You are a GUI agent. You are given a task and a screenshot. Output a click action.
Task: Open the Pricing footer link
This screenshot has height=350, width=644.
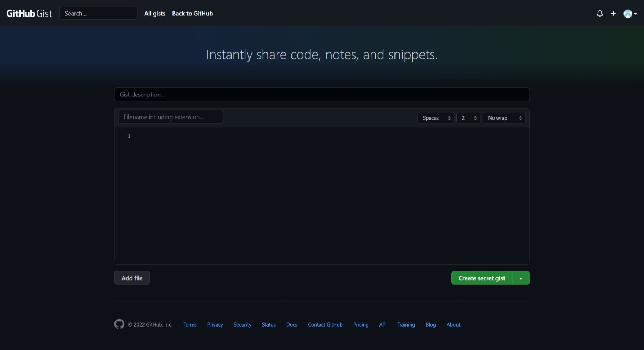coord(361,325)
